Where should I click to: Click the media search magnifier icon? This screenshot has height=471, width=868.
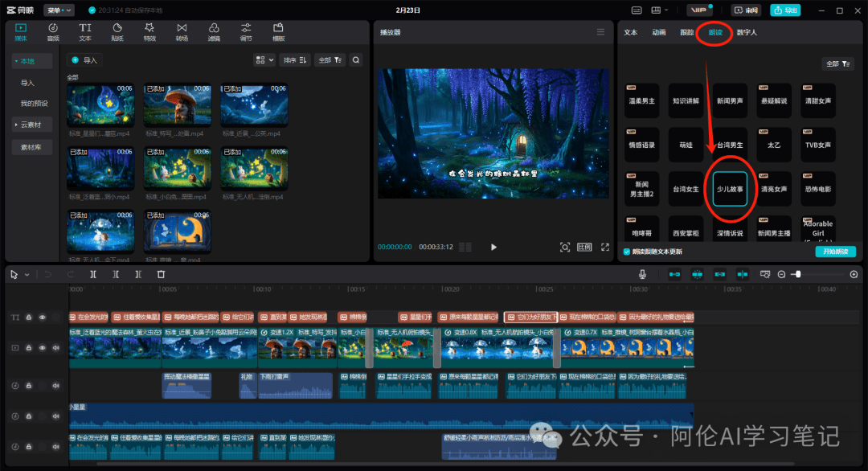[x=356, y=59]
